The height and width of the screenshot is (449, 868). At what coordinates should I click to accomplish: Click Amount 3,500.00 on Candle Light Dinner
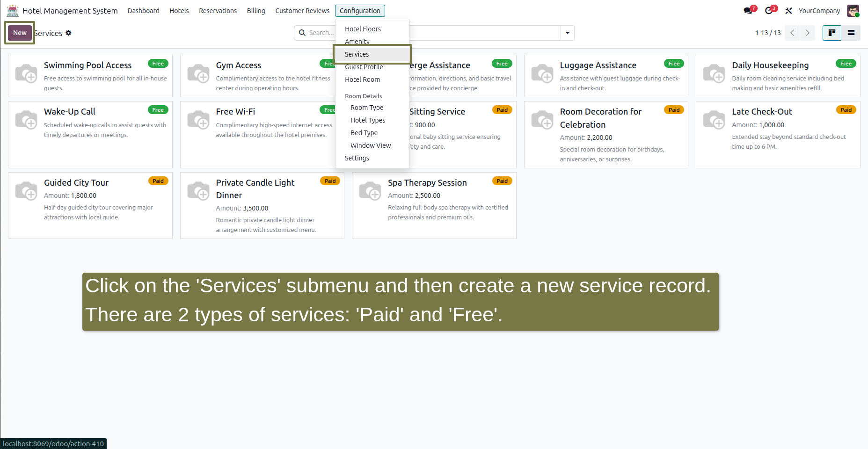click(242, 208)
